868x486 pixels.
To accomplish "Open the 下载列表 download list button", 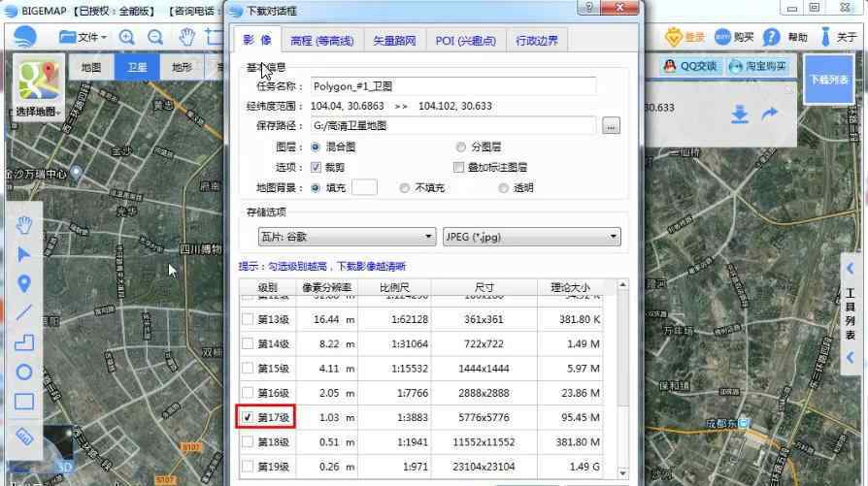I will point(828,81).
